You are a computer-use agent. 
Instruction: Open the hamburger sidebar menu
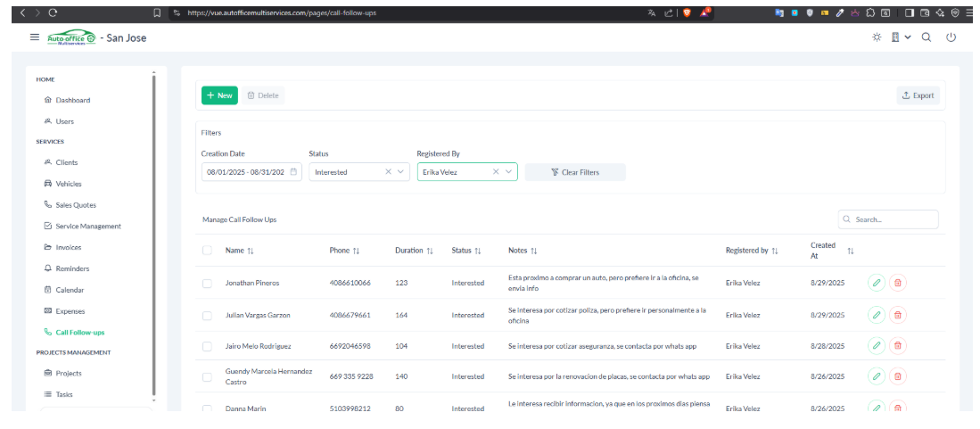(x=35, y=37)
